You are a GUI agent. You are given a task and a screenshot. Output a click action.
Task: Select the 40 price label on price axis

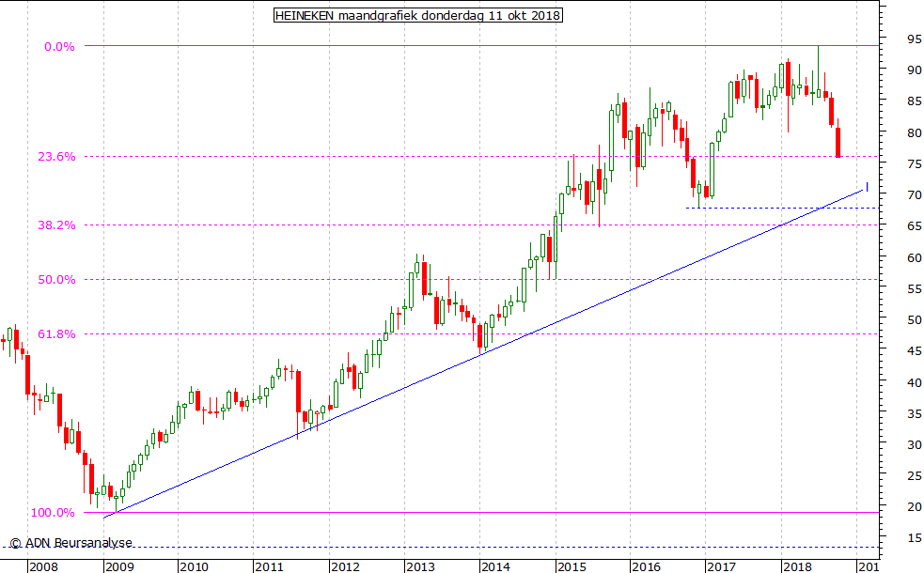point(915,383)
